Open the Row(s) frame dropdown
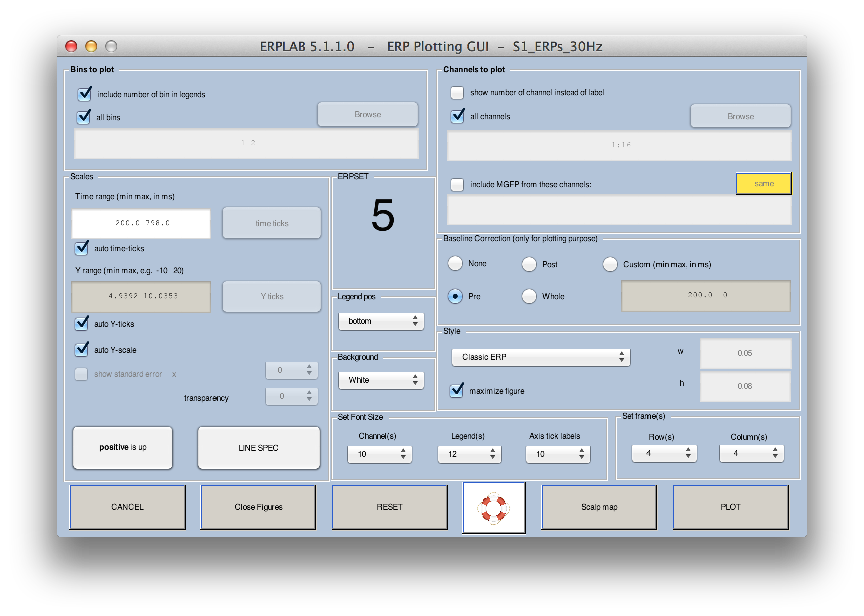The height and width of the screenshot is (616, 864). [x=664, y=453]
